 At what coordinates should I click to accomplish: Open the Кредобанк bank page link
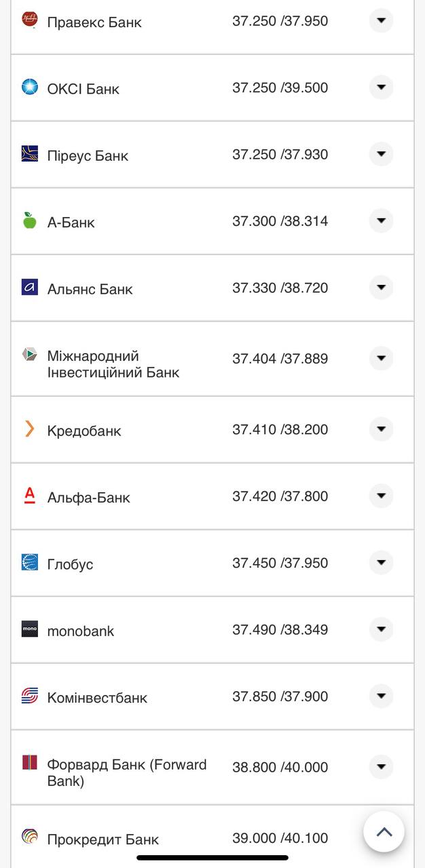pos(84,429)
